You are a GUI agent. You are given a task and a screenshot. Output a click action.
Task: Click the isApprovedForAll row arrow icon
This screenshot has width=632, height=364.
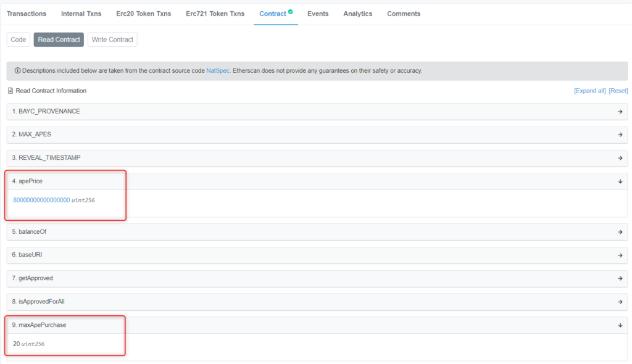coord(620,302)
